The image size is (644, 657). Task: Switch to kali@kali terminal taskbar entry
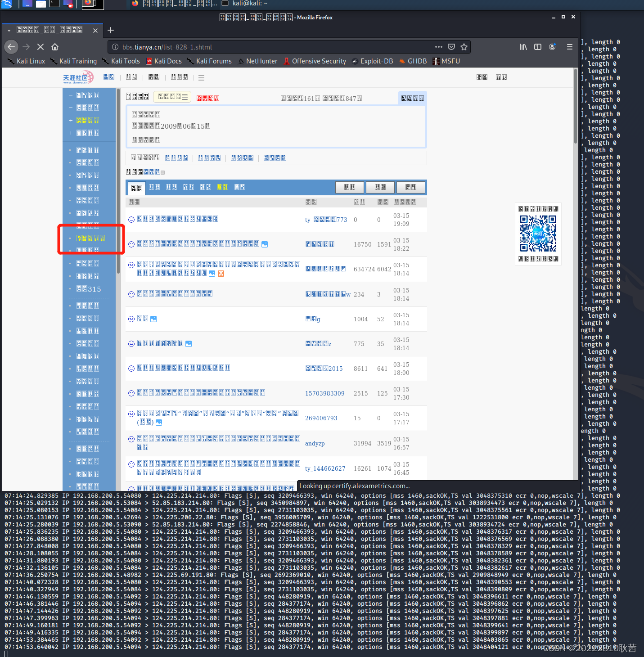click(x=245, y=4)
